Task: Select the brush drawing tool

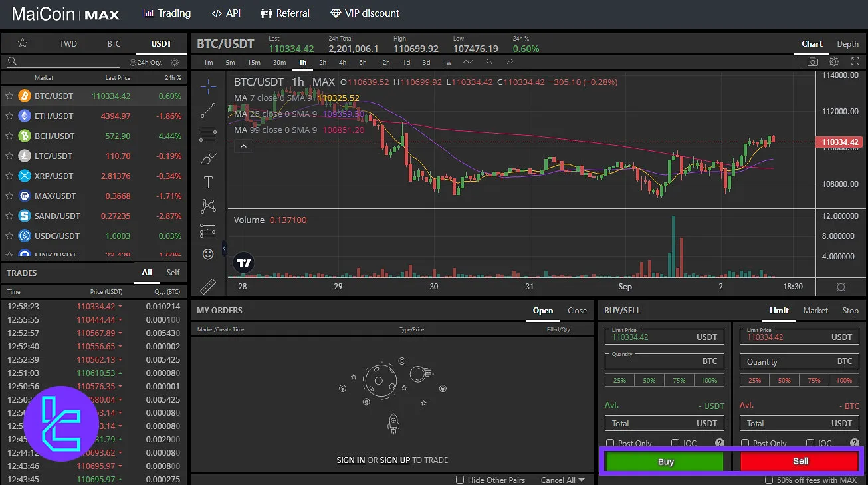Action: click(209, 158)
